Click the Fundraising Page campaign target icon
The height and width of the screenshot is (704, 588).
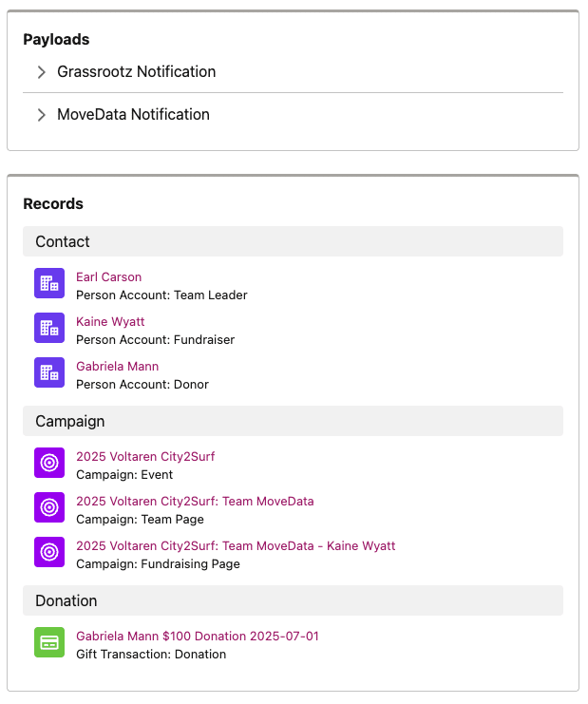(49, 552)
